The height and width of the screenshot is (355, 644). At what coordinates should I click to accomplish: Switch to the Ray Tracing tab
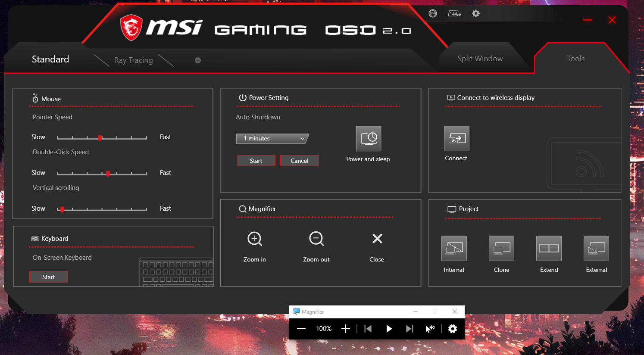(133, 60)
